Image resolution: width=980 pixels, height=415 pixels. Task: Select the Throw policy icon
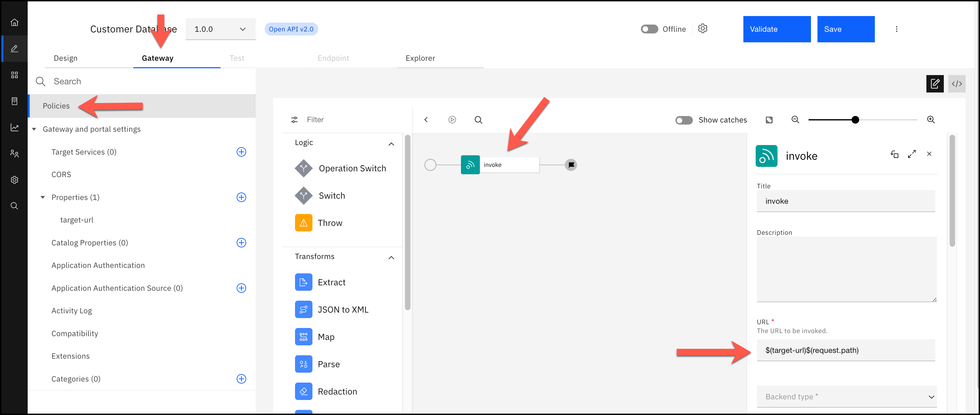(x=303, y=223)
